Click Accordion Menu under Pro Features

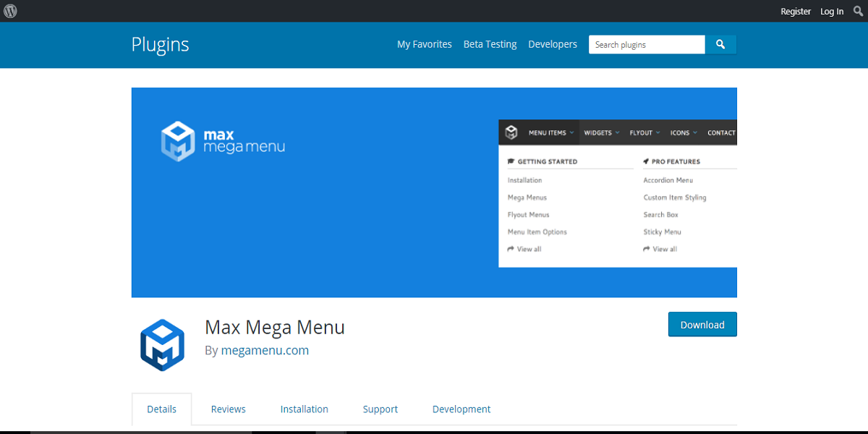[668, 180]
